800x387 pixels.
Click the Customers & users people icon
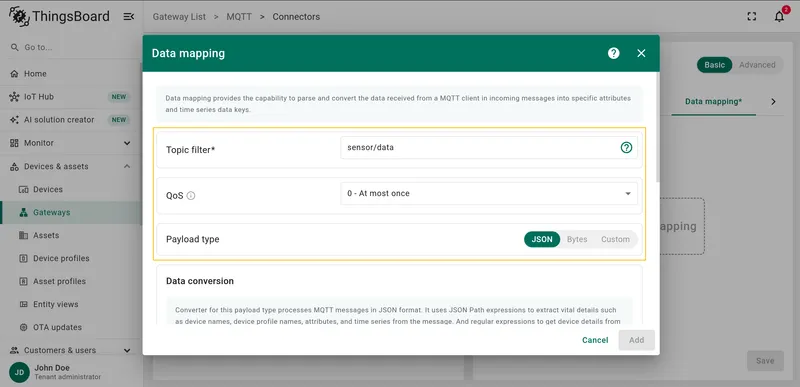coord(14,350)
